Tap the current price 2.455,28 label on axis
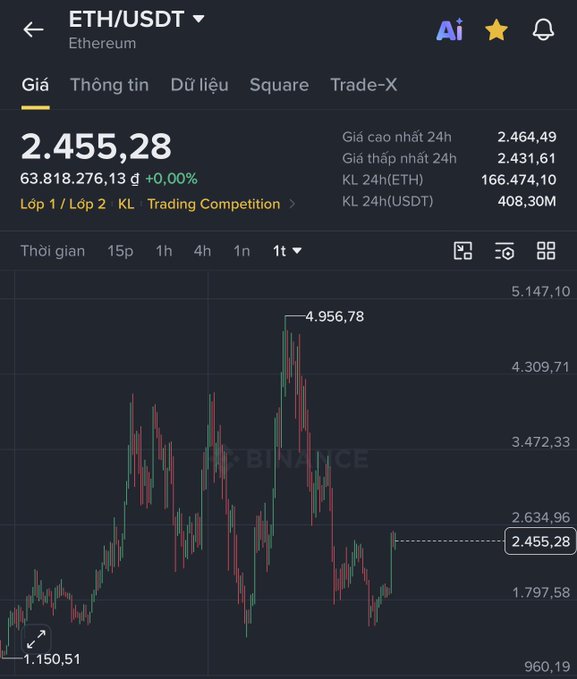This screenshot has height=679, width=577. pyautogui.click(x=540, y=541)
